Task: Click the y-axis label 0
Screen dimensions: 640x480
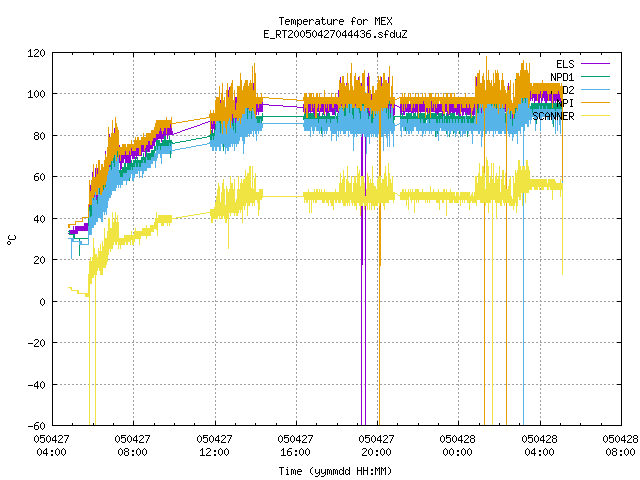Action: (42, 302)
